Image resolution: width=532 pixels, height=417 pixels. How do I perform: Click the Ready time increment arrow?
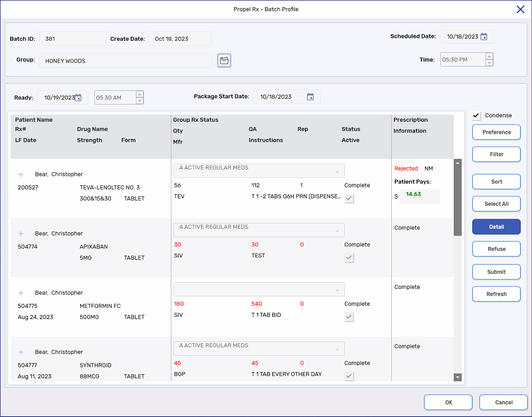[139, 94]
